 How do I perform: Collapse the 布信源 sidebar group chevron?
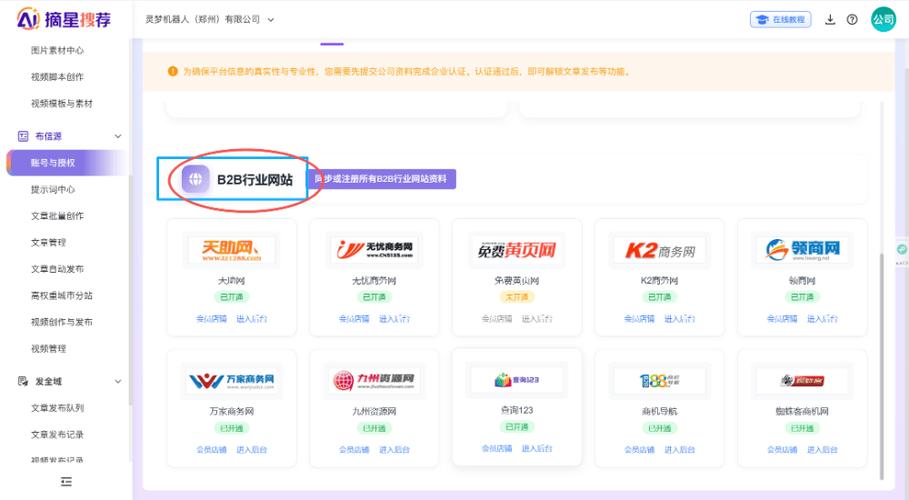coord(118,136)
